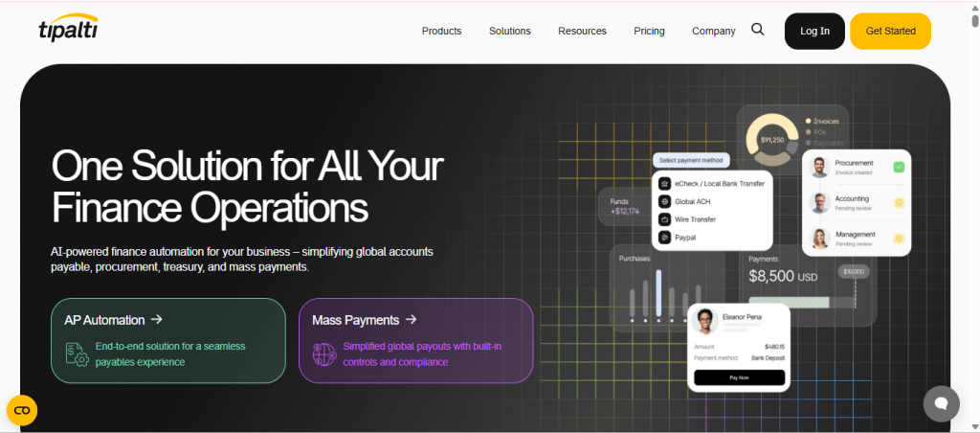Viewport: 980px width, 433px height.
Task: Open the search magnifier icon
Action: pos(758,30)
